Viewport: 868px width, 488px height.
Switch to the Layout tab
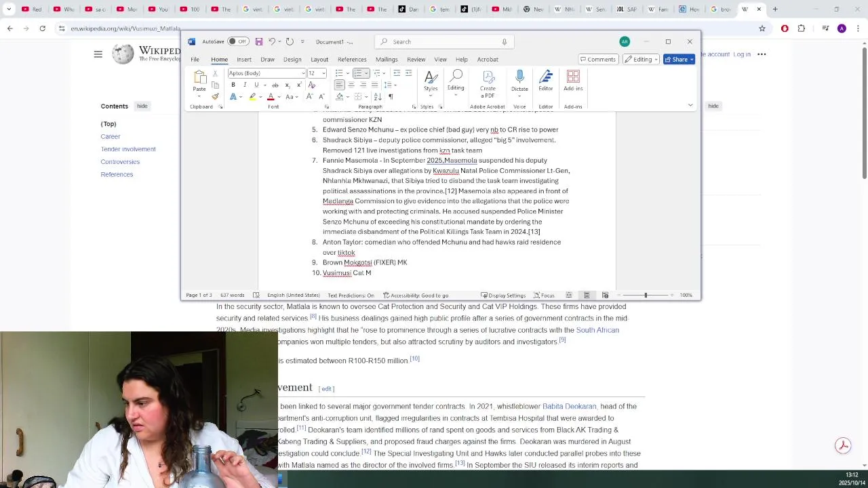tap(319, 59)
